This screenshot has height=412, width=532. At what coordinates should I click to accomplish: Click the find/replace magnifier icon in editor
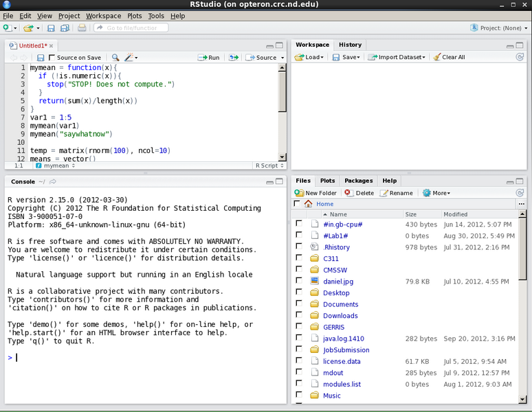tap(115, 58)
